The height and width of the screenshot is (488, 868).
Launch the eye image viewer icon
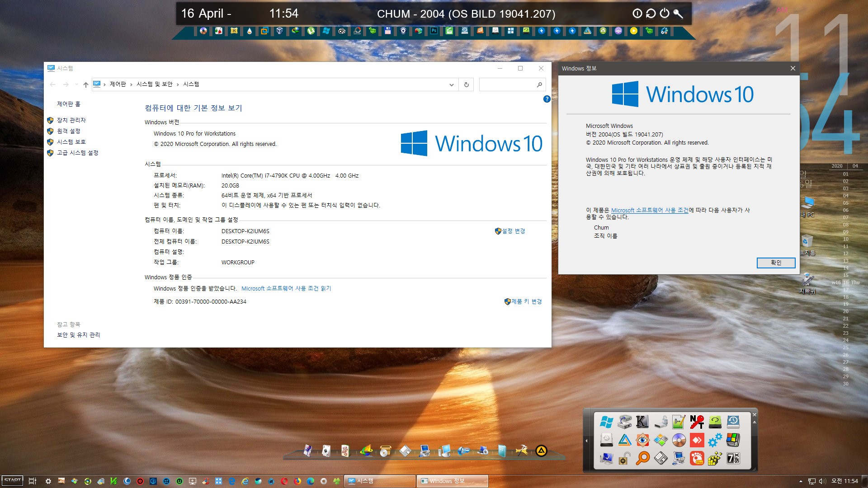642,440
